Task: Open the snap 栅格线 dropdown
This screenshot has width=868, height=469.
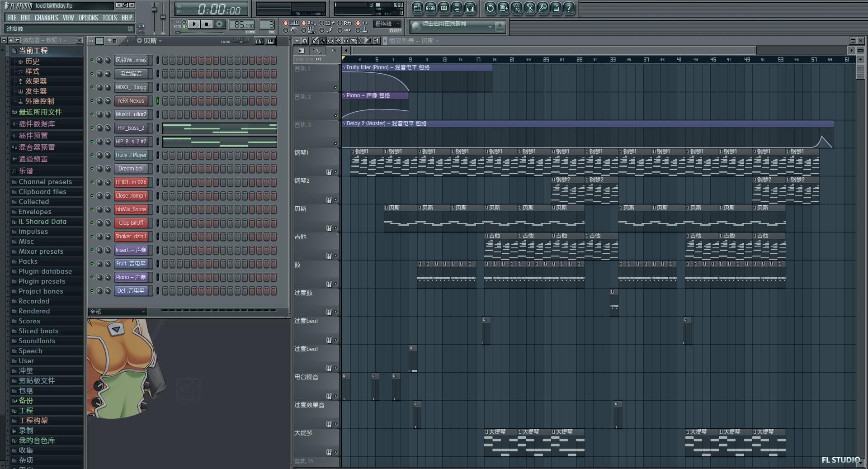Action: 387,24
